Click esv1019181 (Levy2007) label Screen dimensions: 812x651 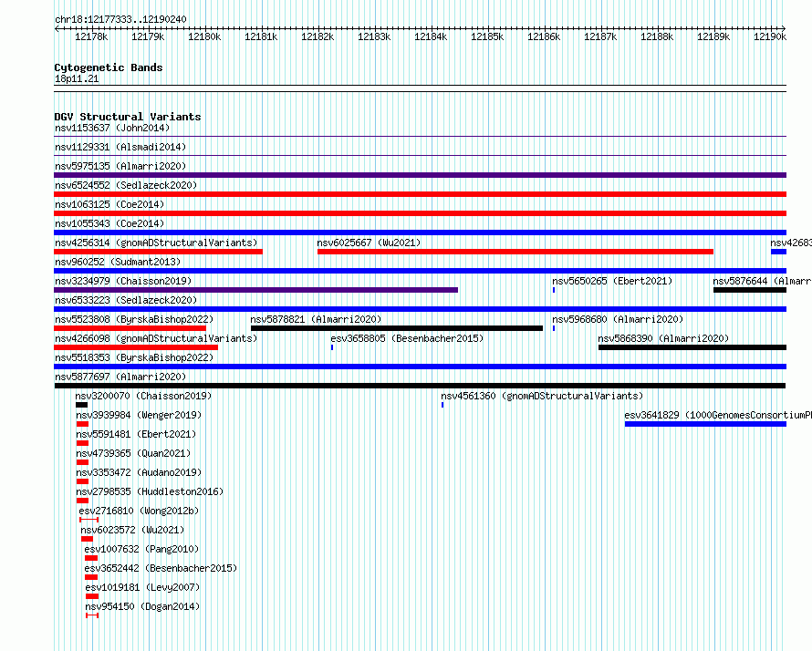(x=142, y=587)
